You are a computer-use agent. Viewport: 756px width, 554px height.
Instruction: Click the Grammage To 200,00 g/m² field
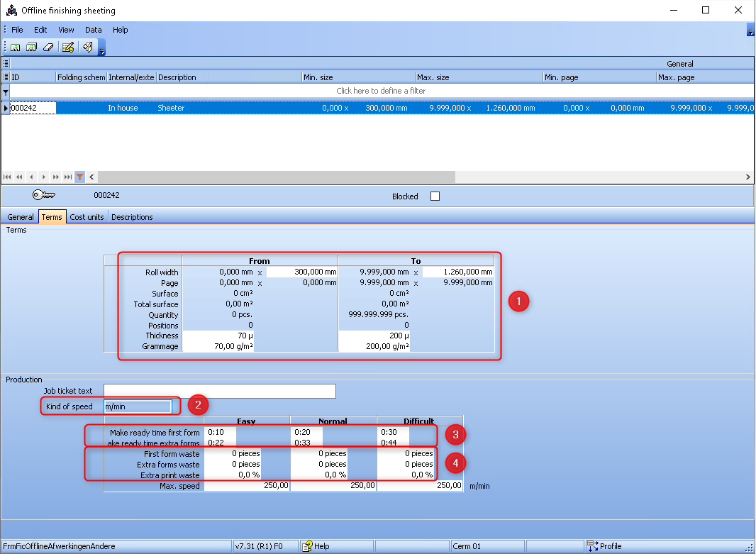click(374, 346)
